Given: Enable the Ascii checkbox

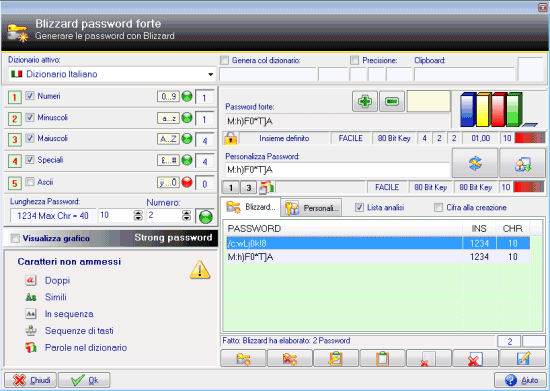Looking at the screenshot, I should 30,182.
